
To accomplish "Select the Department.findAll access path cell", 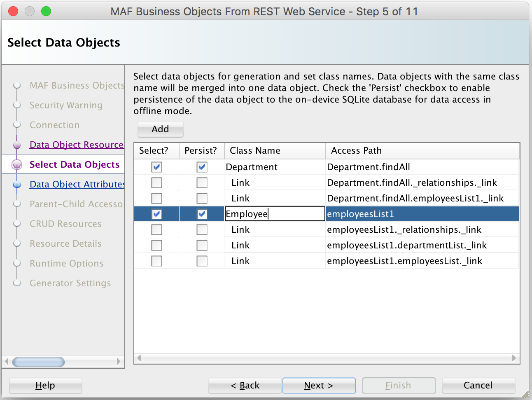I will pyautogui.click(x=422, y=167).
